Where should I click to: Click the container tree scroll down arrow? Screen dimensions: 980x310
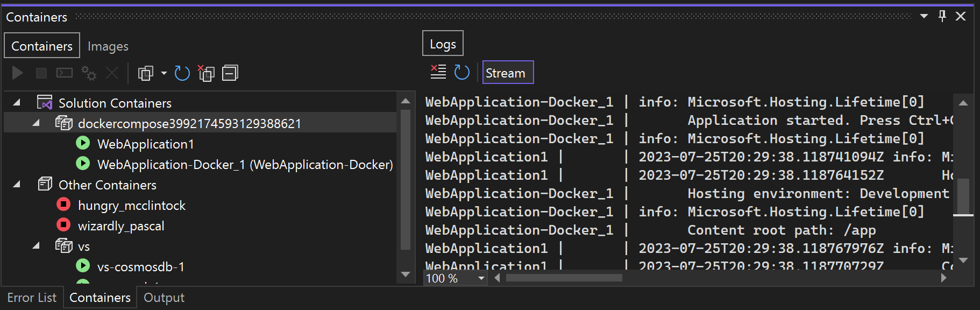[x=406, y=274]
